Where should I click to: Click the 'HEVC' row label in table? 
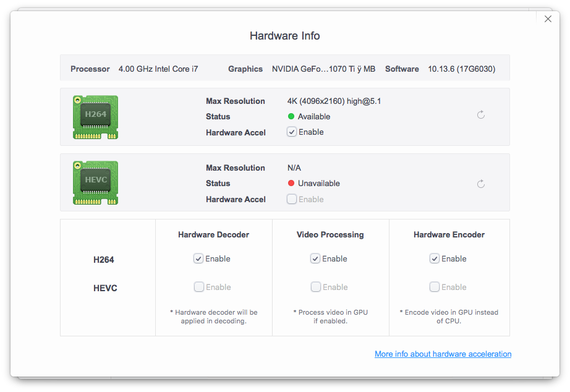105,288
